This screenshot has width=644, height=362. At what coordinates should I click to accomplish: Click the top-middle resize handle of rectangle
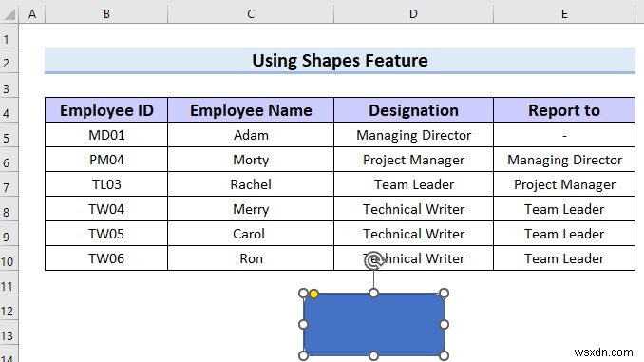(x=373, y=293)
